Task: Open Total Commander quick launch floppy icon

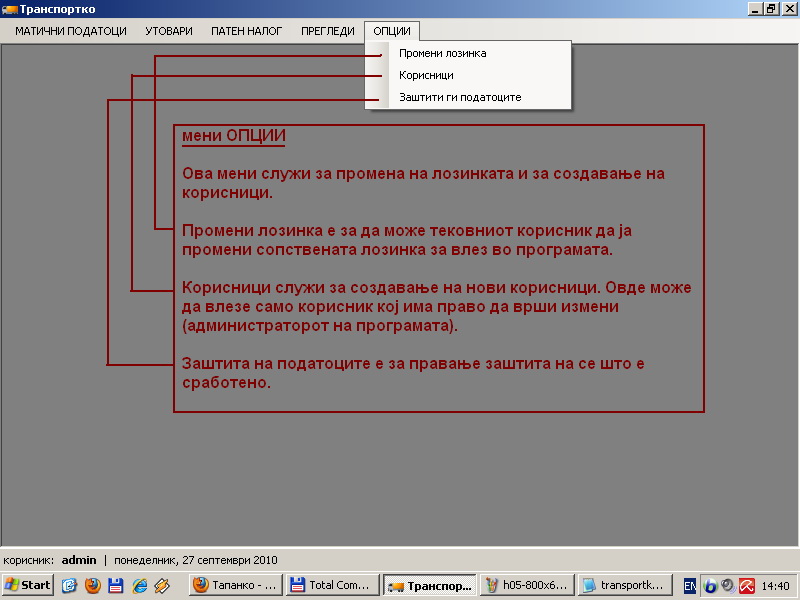Action: [116, 585]
